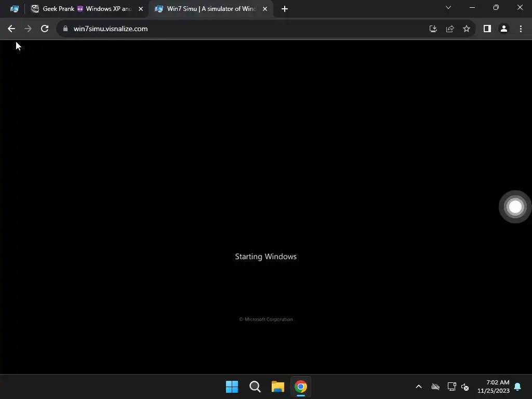This screenshot has width=532, height=399.
Task: Minimize the Chrome window
Action: tap(472, 7)
